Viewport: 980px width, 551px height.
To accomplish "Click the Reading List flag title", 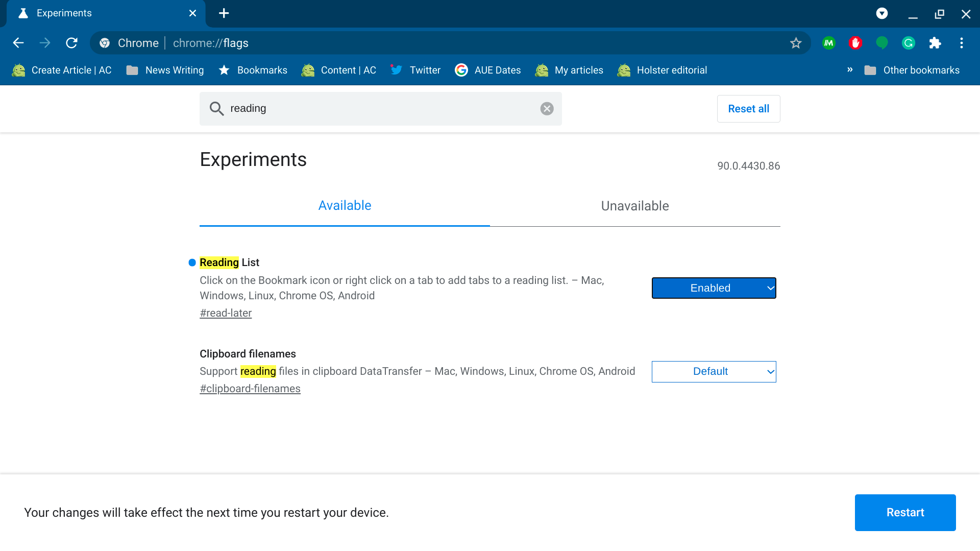I will tap(229, 262).
